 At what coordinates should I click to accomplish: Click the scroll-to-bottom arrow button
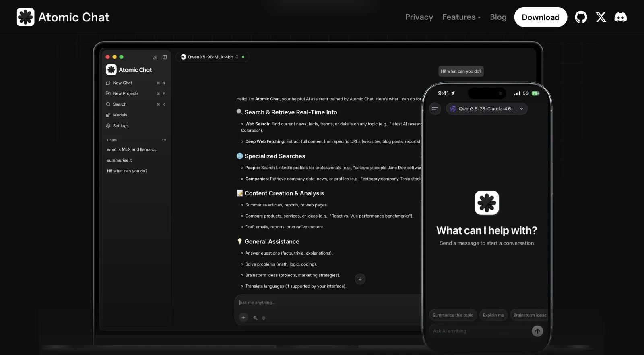pos(360,279)
